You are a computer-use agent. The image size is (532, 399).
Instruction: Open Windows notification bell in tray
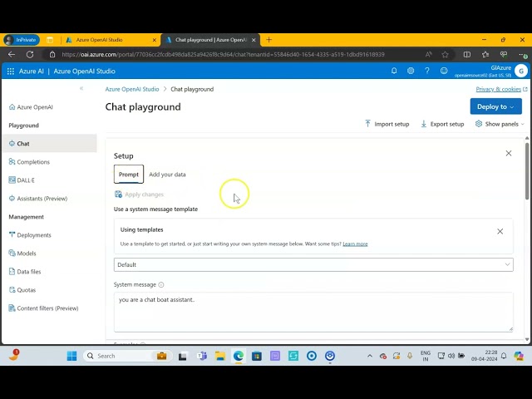(504, 356)
